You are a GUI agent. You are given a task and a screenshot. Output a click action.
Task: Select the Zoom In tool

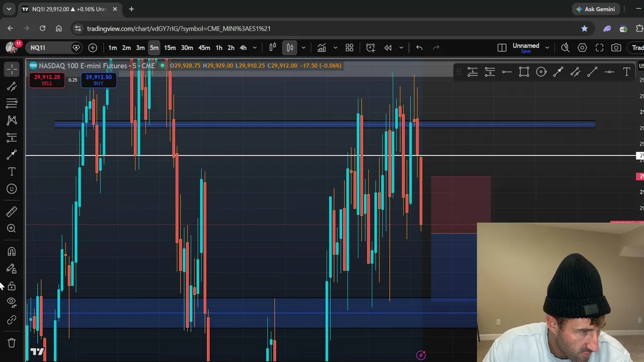pos(12,228)
